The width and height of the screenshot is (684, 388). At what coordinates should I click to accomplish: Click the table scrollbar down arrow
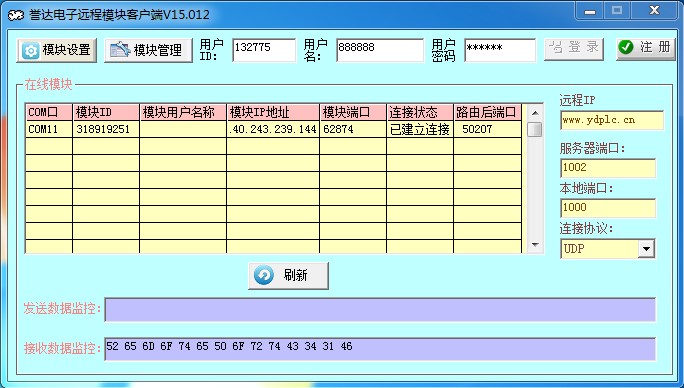coord(535,245)
